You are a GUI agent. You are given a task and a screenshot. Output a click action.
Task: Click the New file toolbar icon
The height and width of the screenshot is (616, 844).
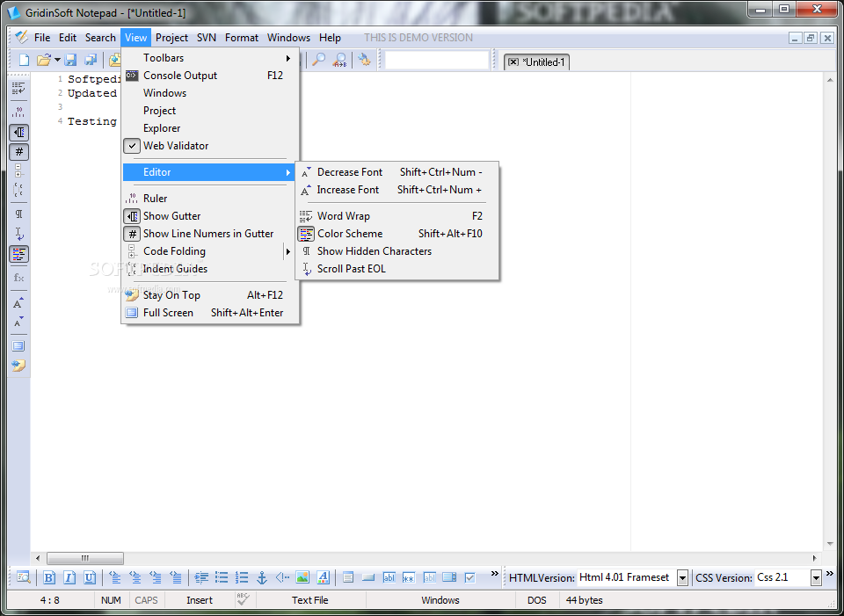pyautogui.click(x=24, y=60)
